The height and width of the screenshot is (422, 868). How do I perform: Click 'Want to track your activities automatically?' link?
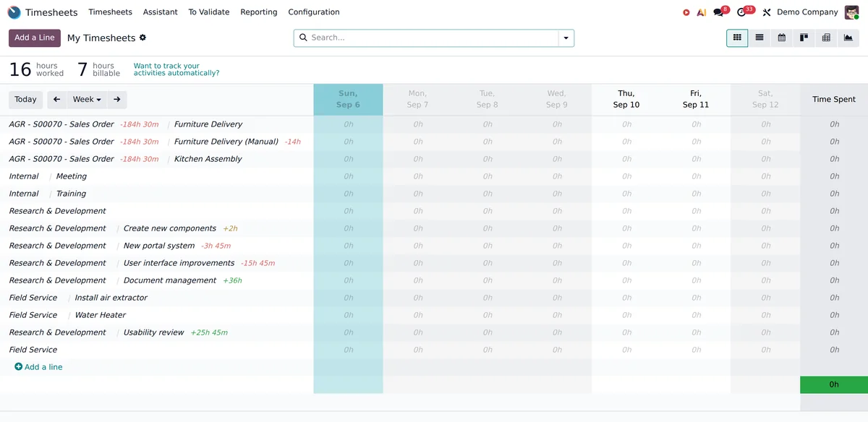coord(176,69)
